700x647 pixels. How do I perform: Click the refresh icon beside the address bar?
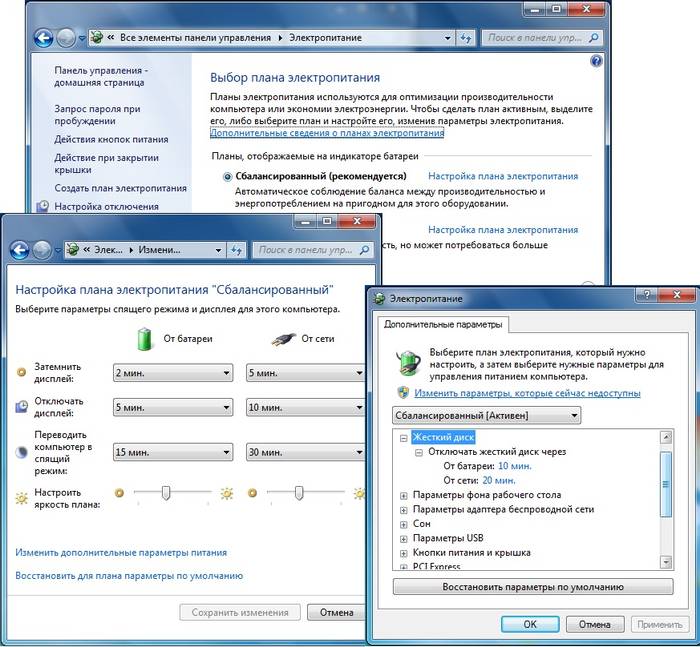pos(464,38)
